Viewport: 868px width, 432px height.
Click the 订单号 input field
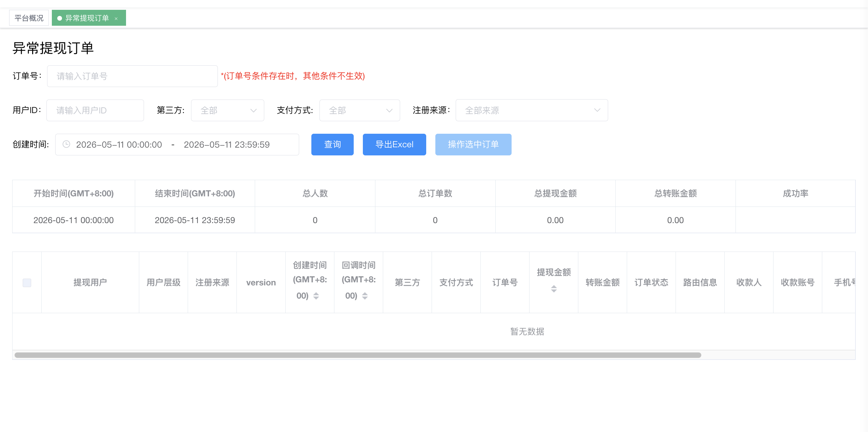(x=132, y=76)
